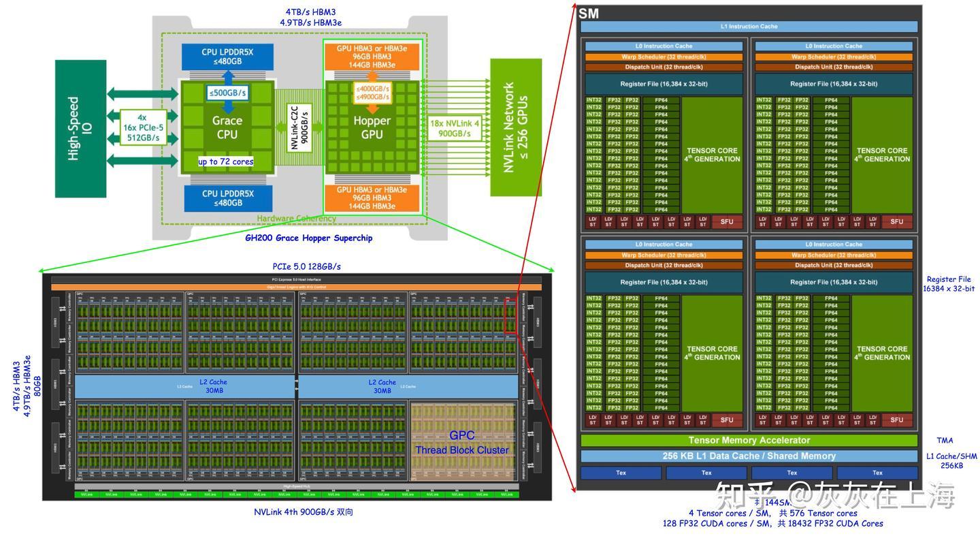Click Dispatch Unit in top-right partition
This screenshot has width=980, height=536.
pos(834,67)
